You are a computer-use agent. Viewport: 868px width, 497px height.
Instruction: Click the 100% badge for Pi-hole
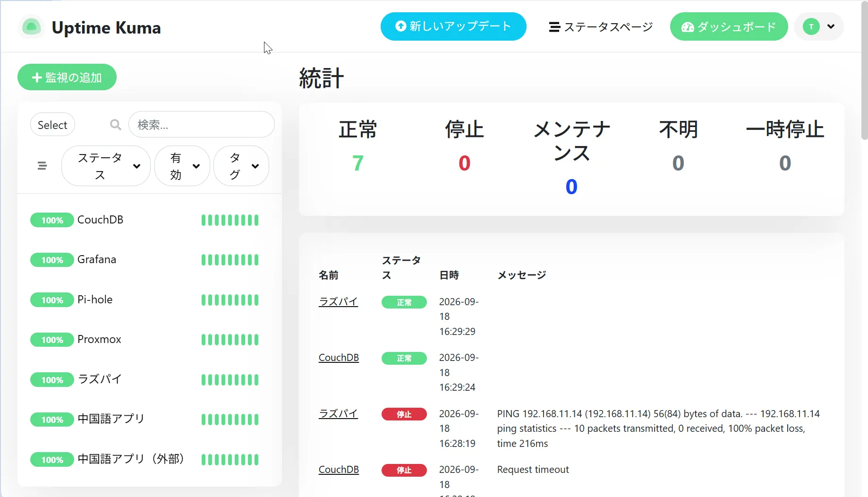pos(52,300)
